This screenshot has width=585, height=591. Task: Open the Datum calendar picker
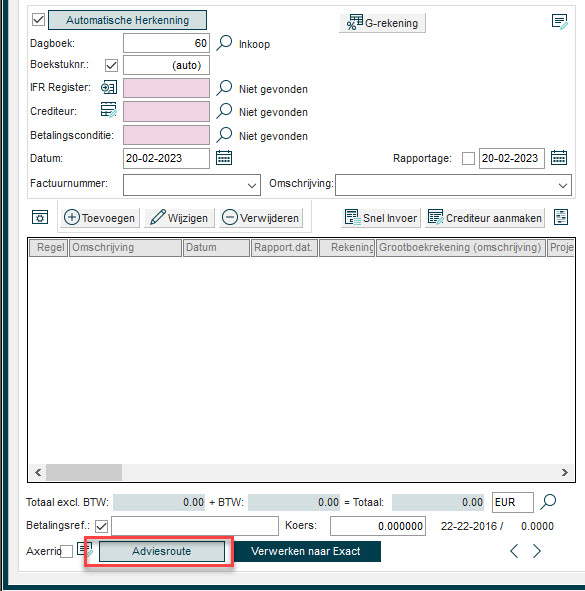[x=224, y=158]
